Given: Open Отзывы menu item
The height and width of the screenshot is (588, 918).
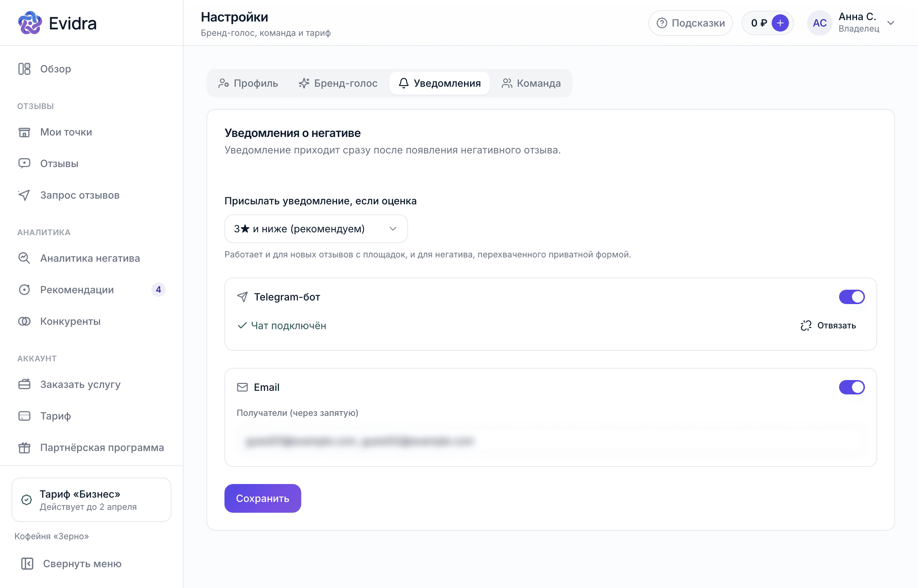Looking at the screenshot, I should click(x=92, y=163).
